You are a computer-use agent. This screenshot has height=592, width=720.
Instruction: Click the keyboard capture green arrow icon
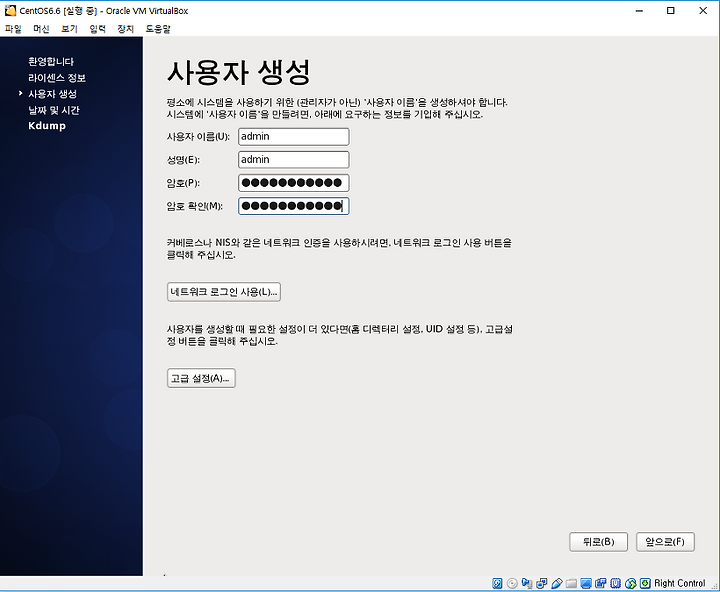645,583
